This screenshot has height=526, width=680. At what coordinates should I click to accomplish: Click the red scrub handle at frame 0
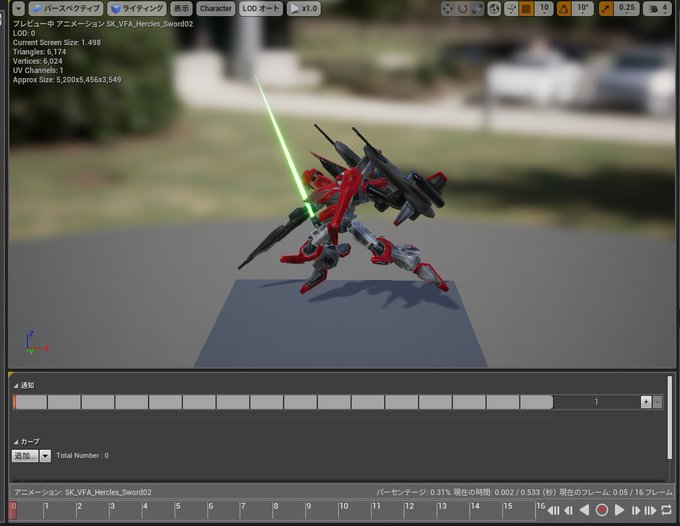click(13, 510)
